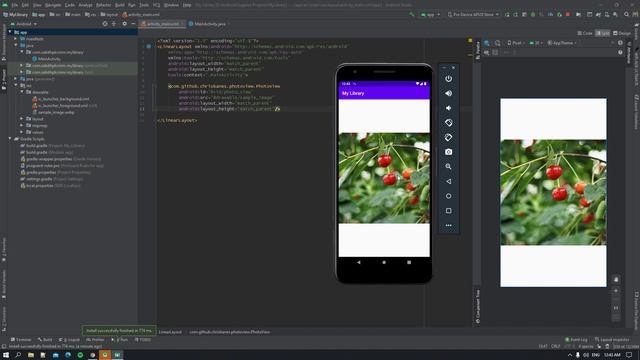Open emulator extended controls three-dot icon

448,225
